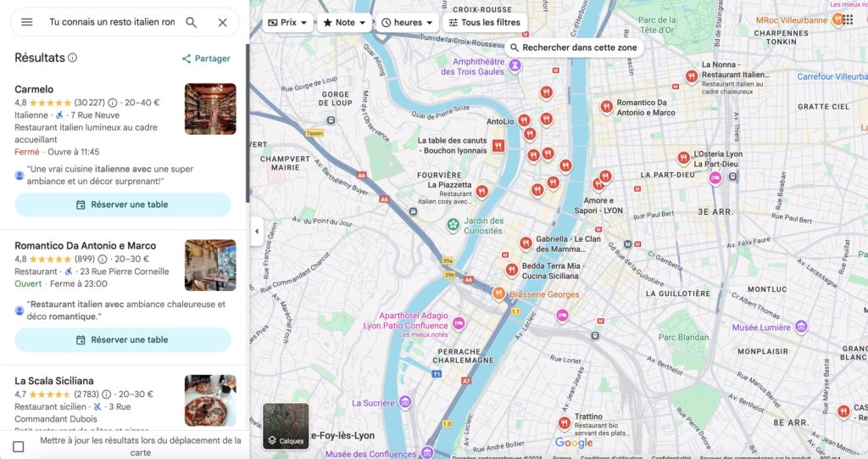Click the MRoc Villeurbanne label
This screenshot has width=868, height=459.
coord(791,20)
